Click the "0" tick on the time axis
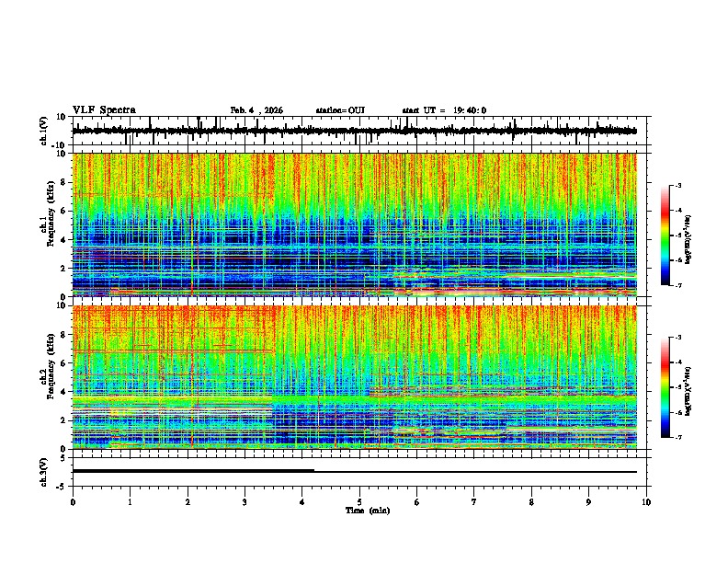Screen dimensions: 728x563 click(73, 502)
